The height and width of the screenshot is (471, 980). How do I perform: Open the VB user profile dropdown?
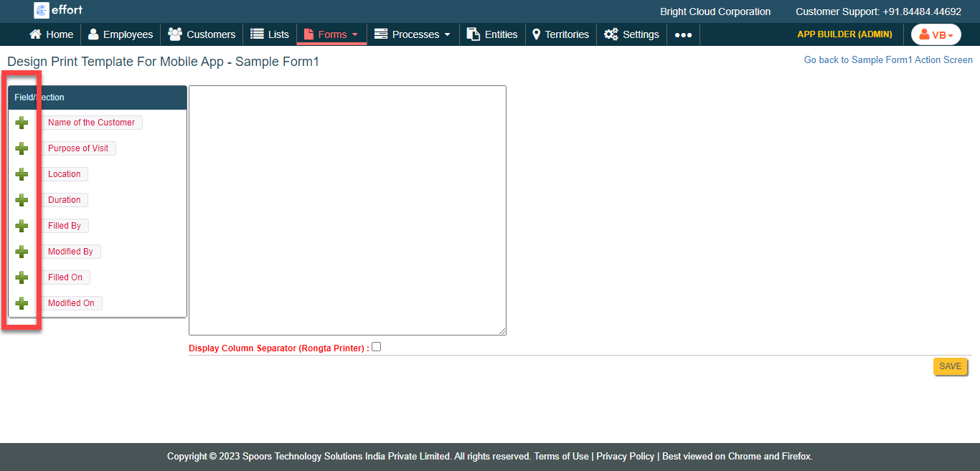pyautogui.click(x=936, y=34)
